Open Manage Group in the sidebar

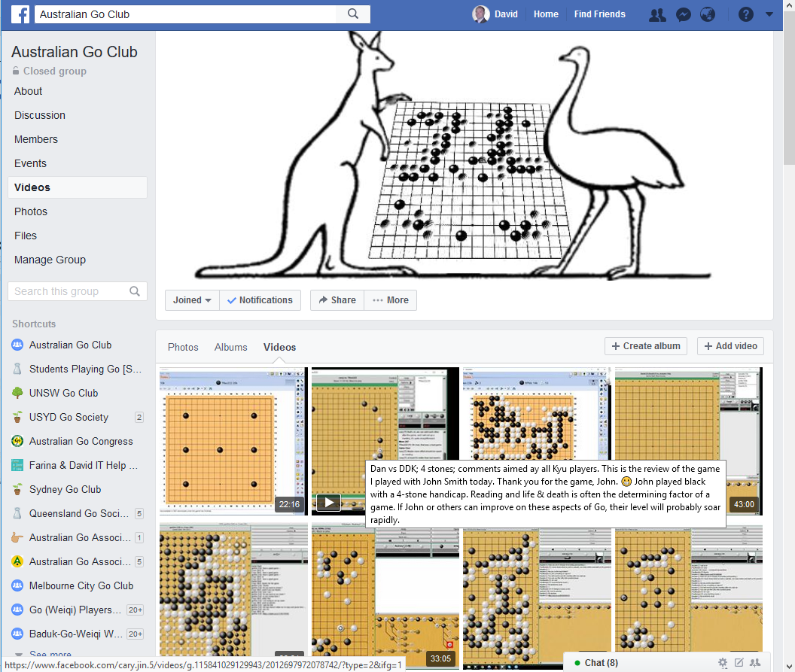pyautogui.click(x=50, y=260)
